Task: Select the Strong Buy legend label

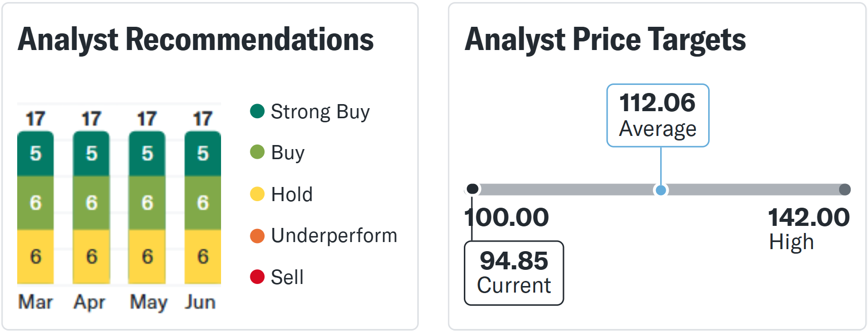Action: pos(320,112)
